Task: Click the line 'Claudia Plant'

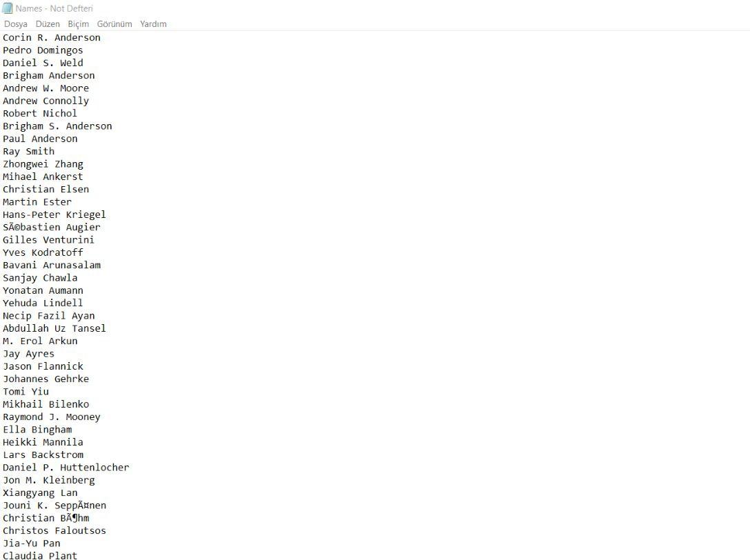Action: click(40, 555)
